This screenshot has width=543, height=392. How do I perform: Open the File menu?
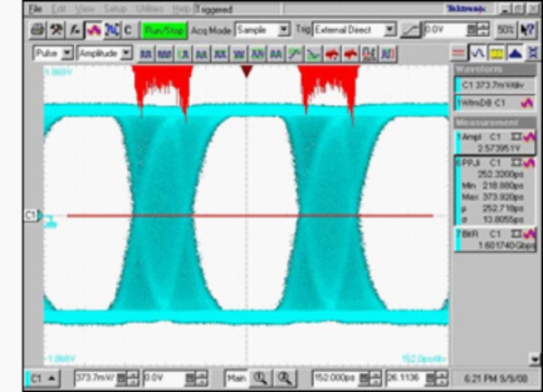pyautogui.click(x=35, y=8)
